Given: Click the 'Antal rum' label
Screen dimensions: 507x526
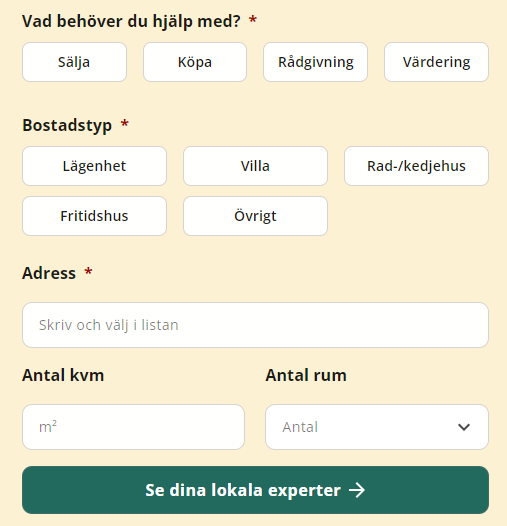Looking at the screenshot, I should tap(306, 375).
